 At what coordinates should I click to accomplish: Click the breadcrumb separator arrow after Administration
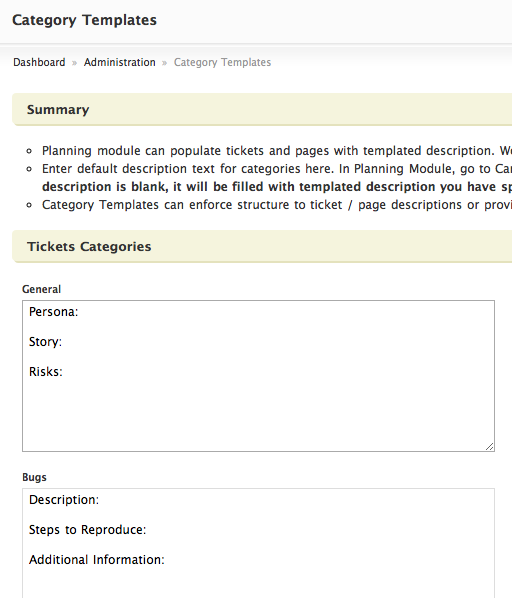165,63
